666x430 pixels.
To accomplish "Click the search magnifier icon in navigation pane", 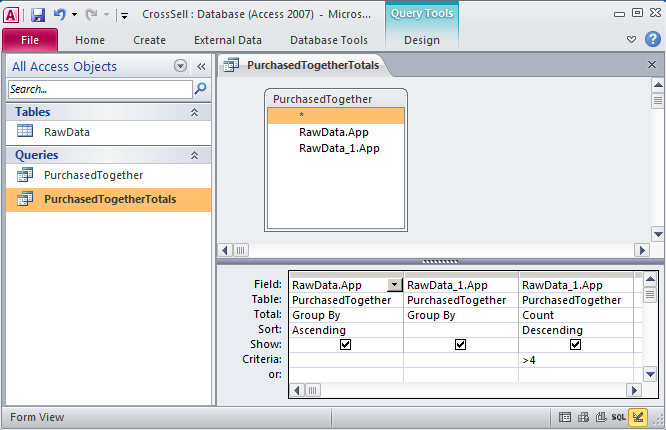I will point(200,89).
